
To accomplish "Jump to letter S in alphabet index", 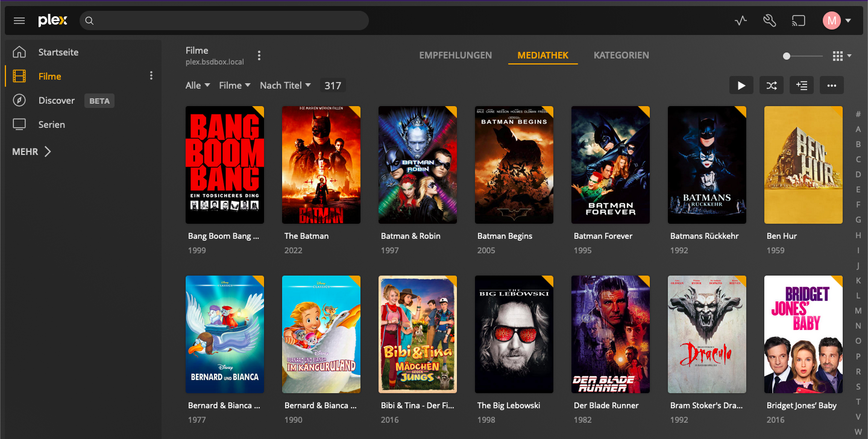I will pos(858,387).
